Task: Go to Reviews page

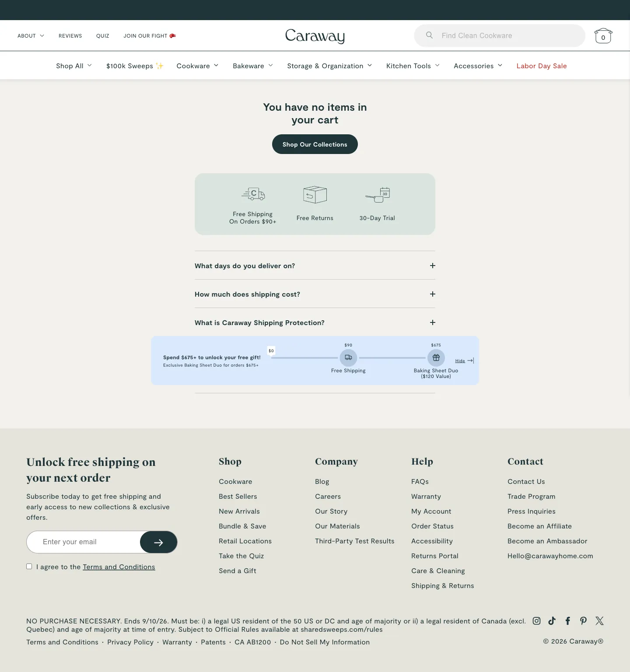Action: pyautogui.click(x=70, y=36)
